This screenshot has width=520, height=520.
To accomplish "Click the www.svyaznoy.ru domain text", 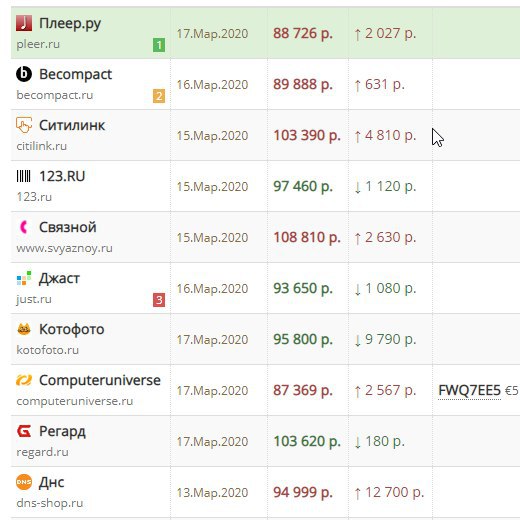I will pyautogui.click(x=64, y=248).
